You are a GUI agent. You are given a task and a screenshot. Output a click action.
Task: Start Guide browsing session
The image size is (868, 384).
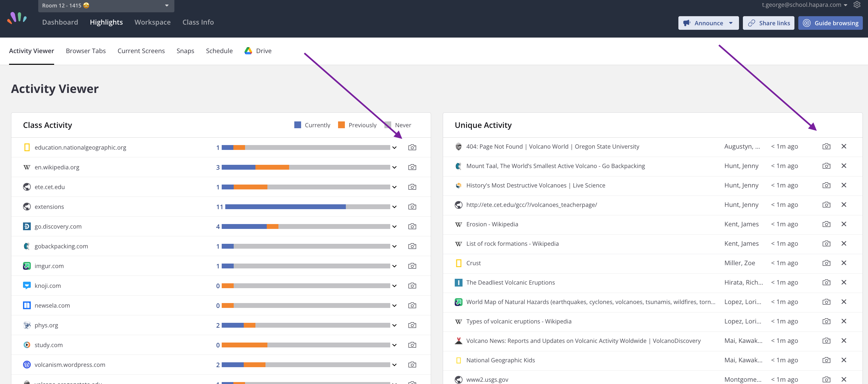[830, 23]
